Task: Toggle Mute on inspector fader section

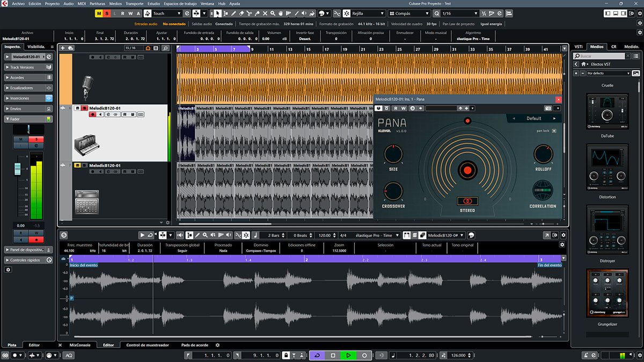Action: click(21, 139)
